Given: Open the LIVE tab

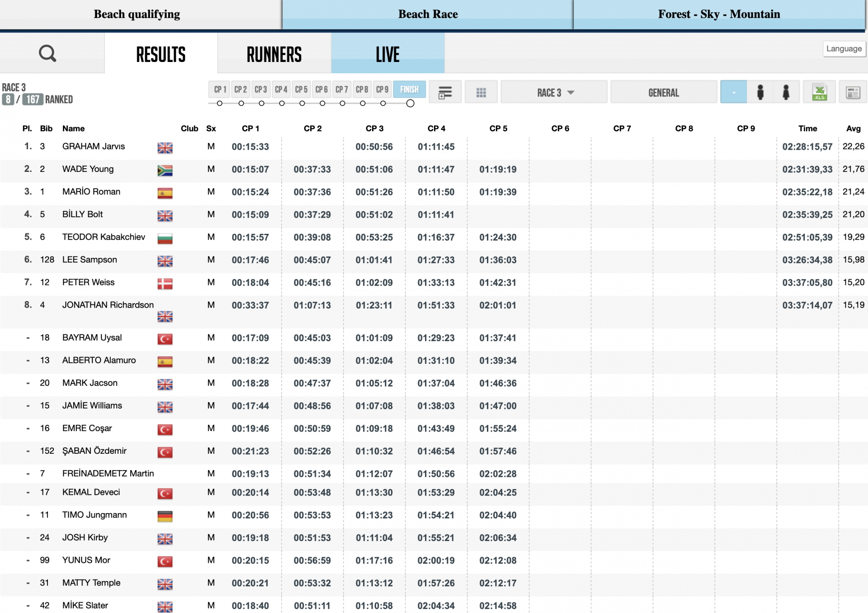Looking at the screenshot, I should point(387,54).
